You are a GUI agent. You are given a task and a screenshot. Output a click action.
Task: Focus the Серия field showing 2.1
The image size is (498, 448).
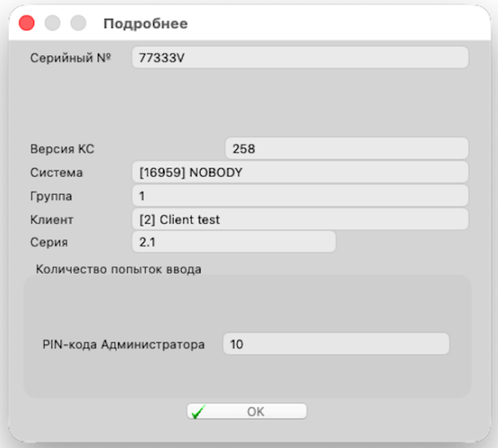coord(234,242)
